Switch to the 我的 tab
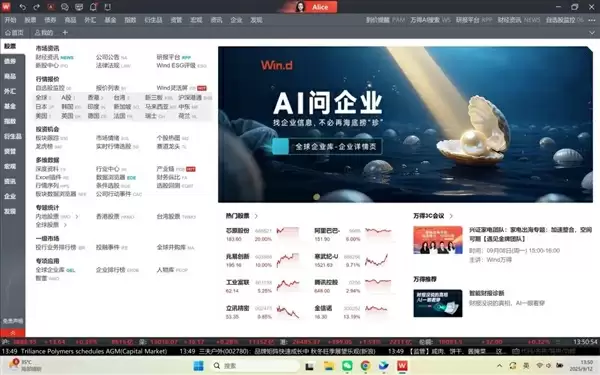Image resolution: width=600 pixels, height=375 pixels. point(44,33)
